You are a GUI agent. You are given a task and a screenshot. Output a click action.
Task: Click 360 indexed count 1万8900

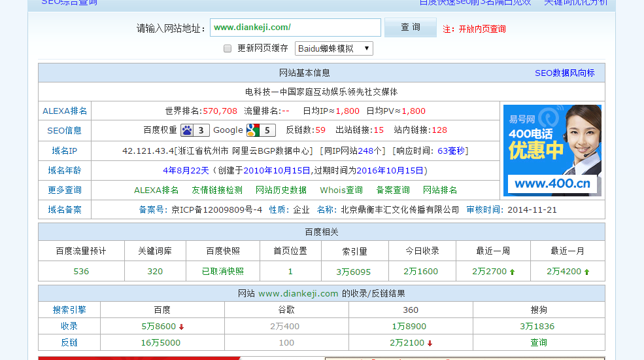click(x=409, y=327)
